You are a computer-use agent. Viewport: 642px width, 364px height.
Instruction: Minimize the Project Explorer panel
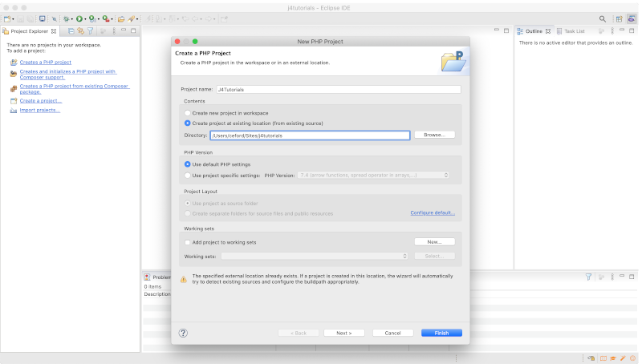pos(124,30)
